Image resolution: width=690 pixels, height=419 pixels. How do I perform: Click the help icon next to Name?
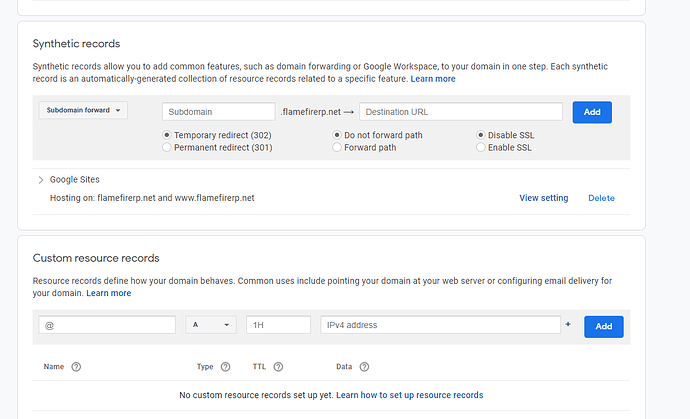(76, 367)
